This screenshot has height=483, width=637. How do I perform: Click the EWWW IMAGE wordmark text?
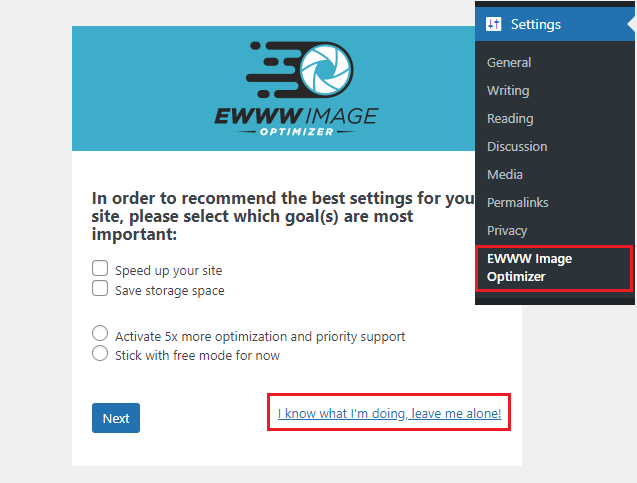pyautogui.click(x=296, y=118)
